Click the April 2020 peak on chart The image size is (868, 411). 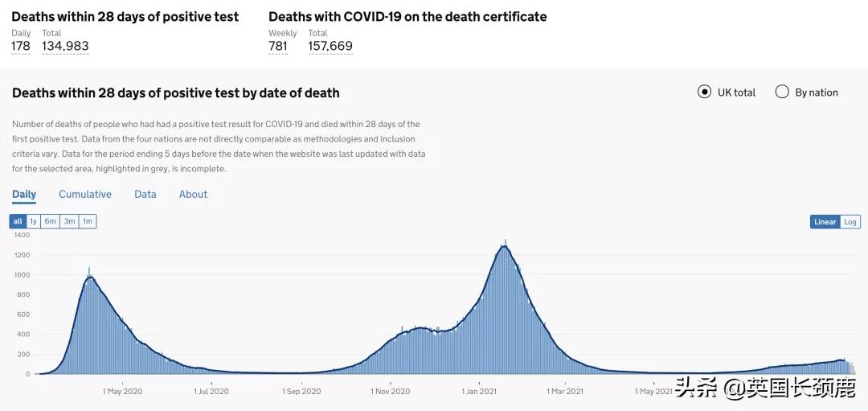tap(89, 279)
